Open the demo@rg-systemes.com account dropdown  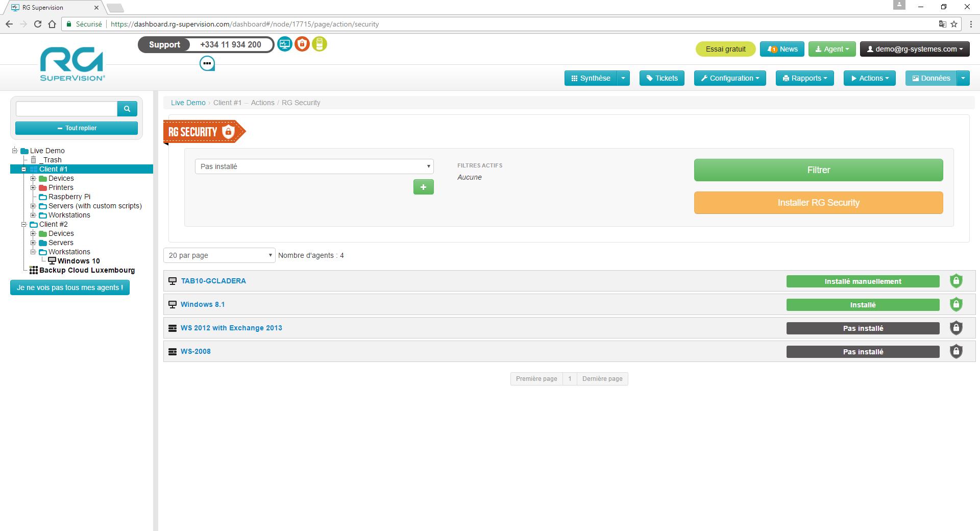tap(915, 49)
